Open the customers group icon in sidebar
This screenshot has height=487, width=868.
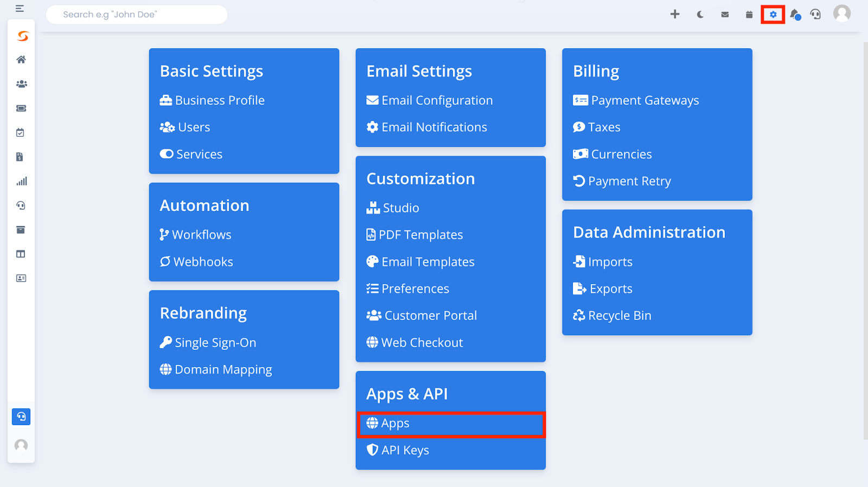[21, 84]
